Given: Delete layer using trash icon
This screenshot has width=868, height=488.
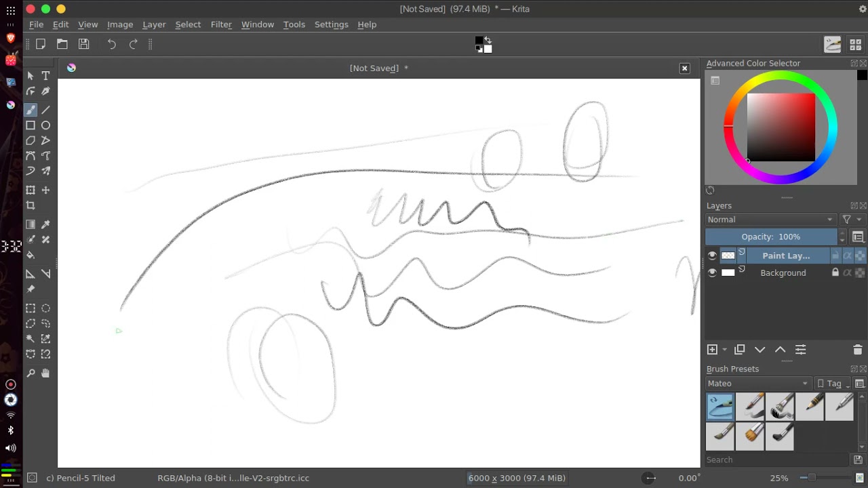Looking at the screenshot, I should tap(857, 350).
